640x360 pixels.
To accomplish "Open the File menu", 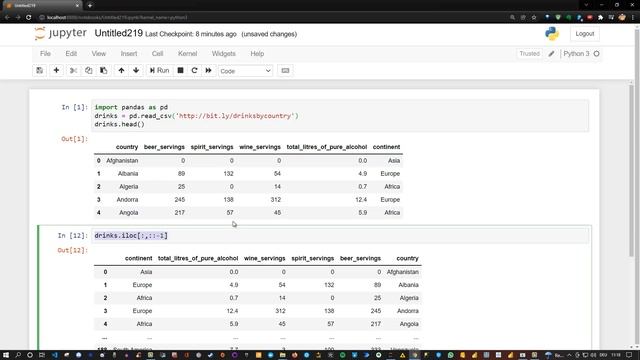I will click(45, 53).
